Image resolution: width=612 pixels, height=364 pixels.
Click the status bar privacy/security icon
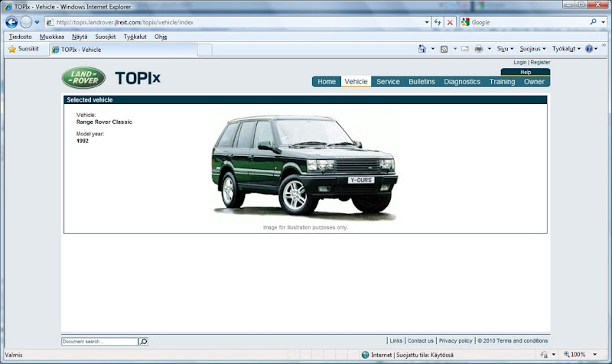pos(544,355)
